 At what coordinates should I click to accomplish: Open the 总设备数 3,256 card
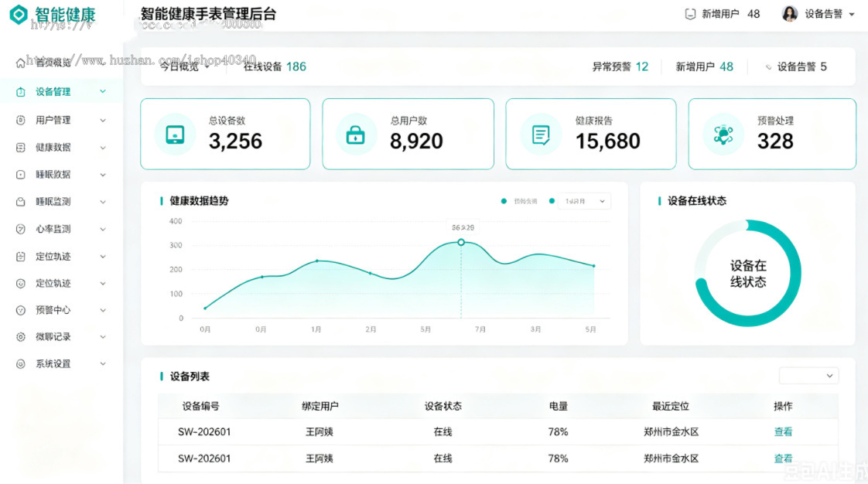(x=225, y=134)
